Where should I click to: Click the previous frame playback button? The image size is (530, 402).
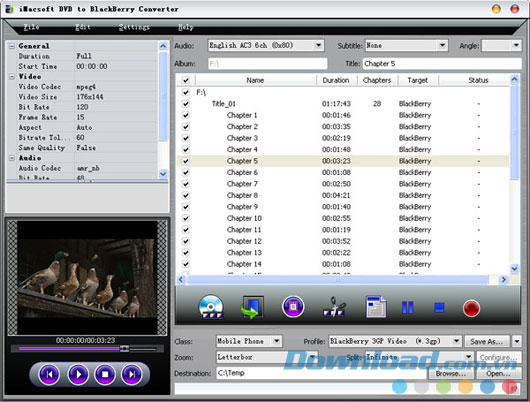click(x=49, y=374)
